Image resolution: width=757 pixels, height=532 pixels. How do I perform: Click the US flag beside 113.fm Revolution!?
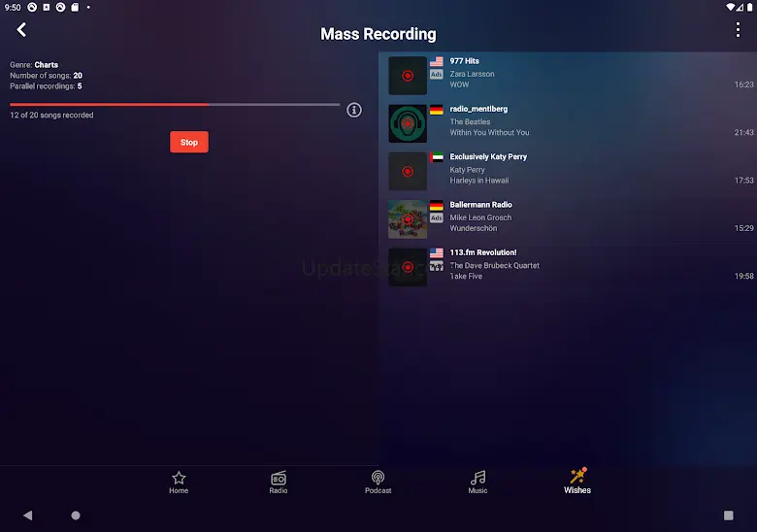coord(437,253)
